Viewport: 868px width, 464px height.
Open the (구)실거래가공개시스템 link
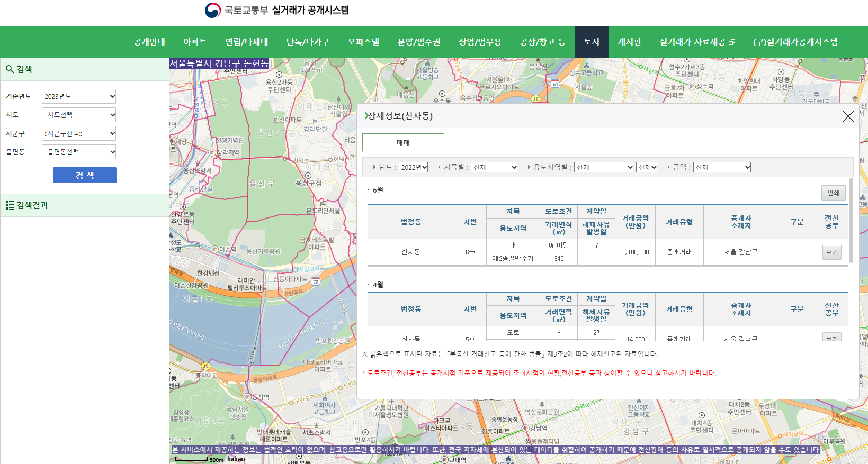795,42
